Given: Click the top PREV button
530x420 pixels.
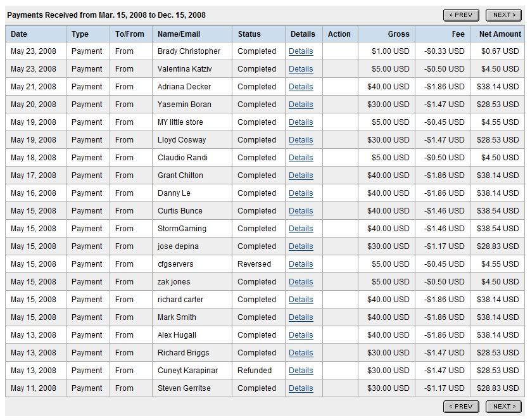Looking at the screenshot, I should click(460, 15).
